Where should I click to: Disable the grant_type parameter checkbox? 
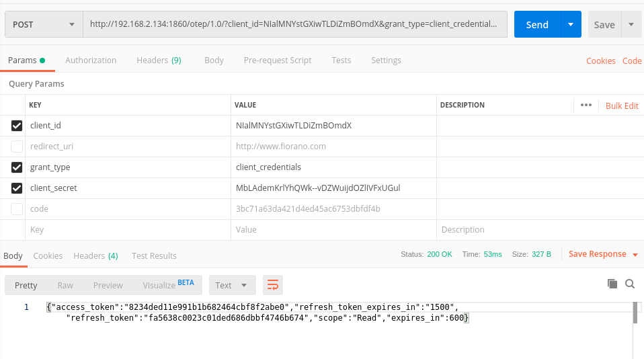pyautogui.click(x=17, y=167)
